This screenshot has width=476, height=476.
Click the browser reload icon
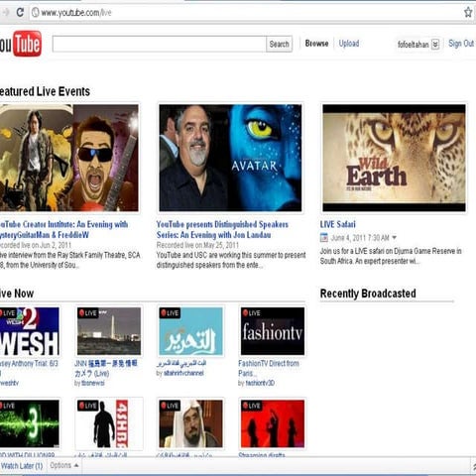20,12
